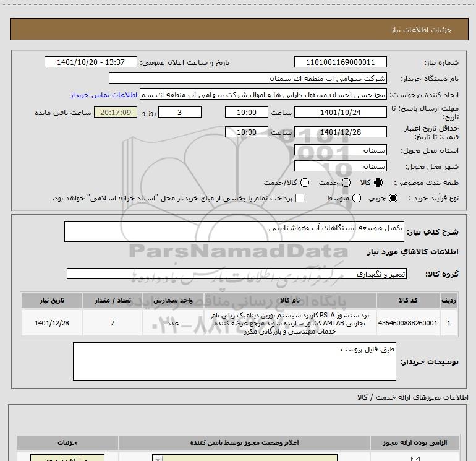Click the گروه کالا field تعمیر و نگهداری
This screenshot has height=461, width=476.
pos(237,274)
